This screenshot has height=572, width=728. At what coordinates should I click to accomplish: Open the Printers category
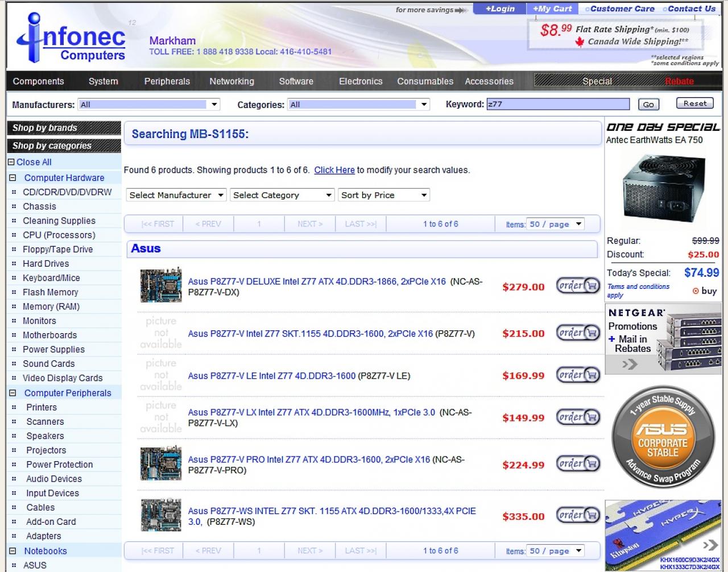tap(42, 407)
